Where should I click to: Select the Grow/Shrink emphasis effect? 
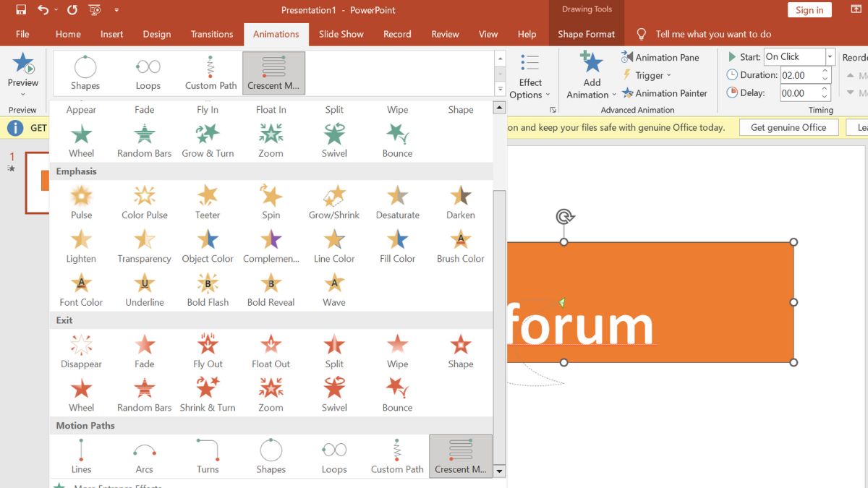(x=334, y=202)
